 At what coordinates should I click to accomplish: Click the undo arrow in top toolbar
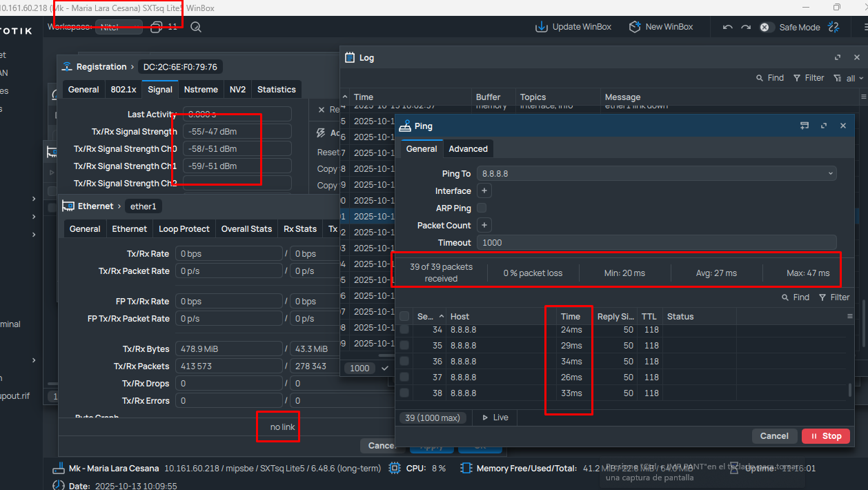[x=727, y=27]
